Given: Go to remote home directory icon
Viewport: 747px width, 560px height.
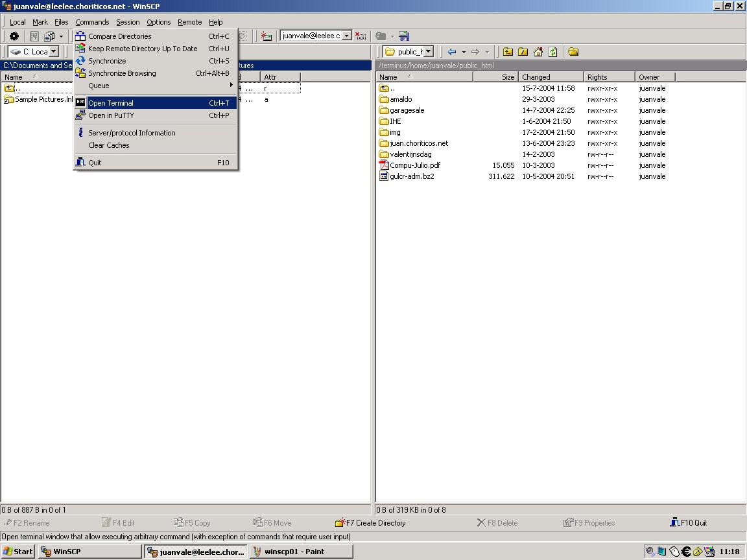Looking at the screenshot, I should (538, 52).
